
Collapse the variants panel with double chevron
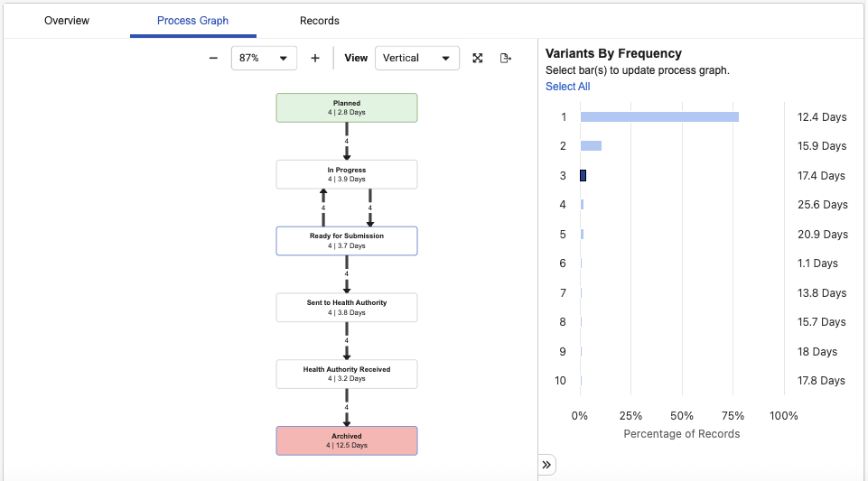point(546,465)
